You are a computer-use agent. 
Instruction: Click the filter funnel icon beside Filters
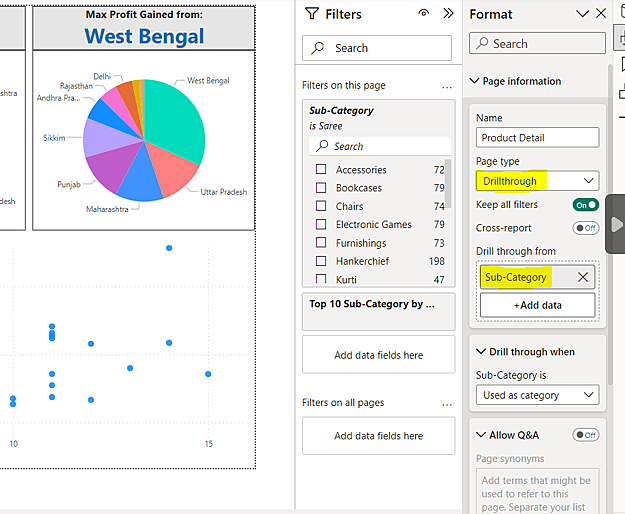(x=312, y=14)
